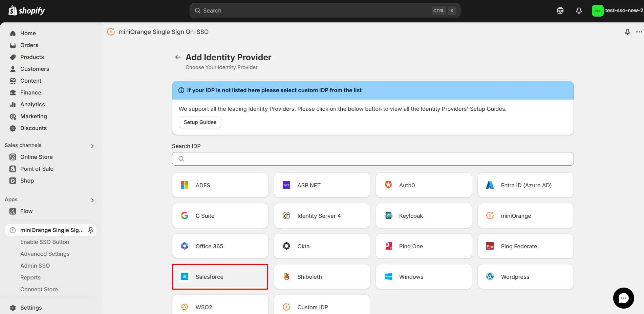Image resolution: width=644 pixels, height=314 pixels.
Task: Click the Salesforce Sf icon
Action: [185, 276]
